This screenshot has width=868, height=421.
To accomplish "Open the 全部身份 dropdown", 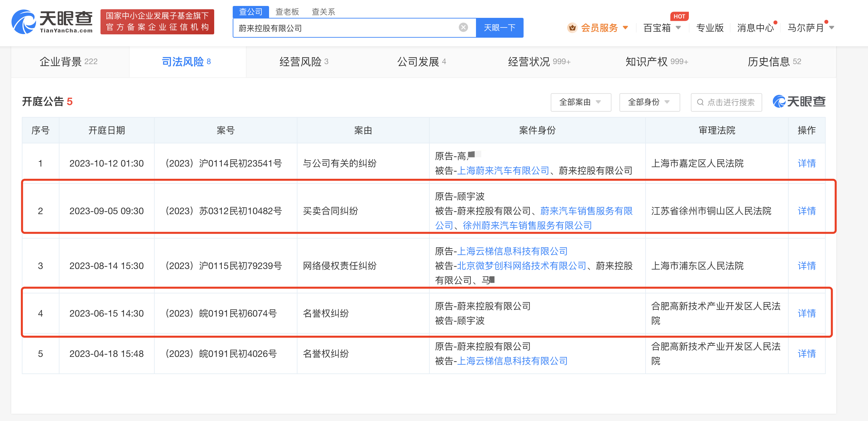I will [649, 102].
